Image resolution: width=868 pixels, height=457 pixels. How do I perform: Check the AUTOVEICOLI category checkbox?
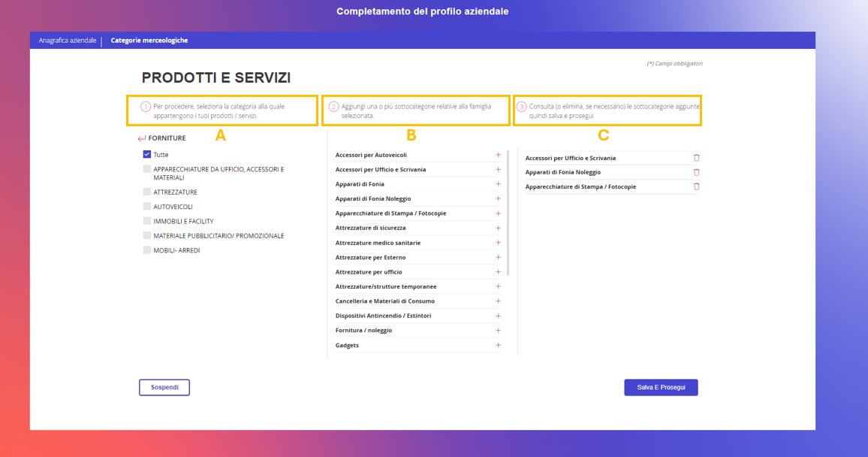pos(146,206)
